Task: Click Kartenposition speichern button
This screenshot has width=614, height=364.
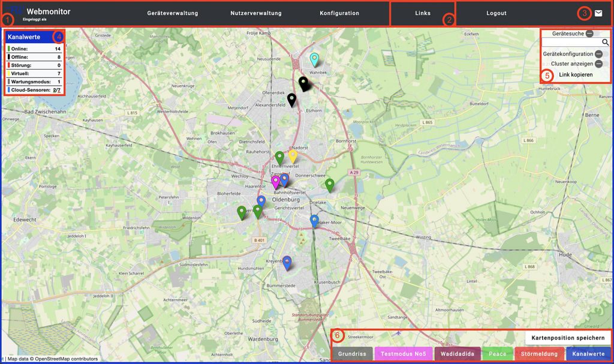Action: [568, 338]
